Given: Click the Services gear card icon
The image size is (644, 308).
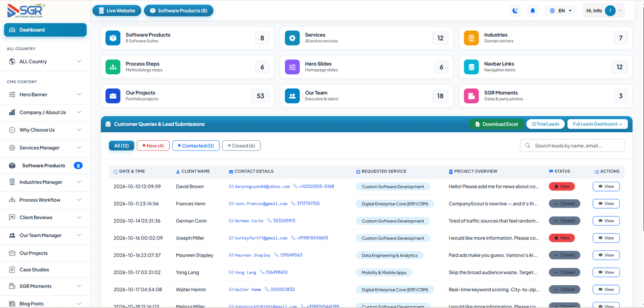Looking at the screenshot, I should point(292,38).
